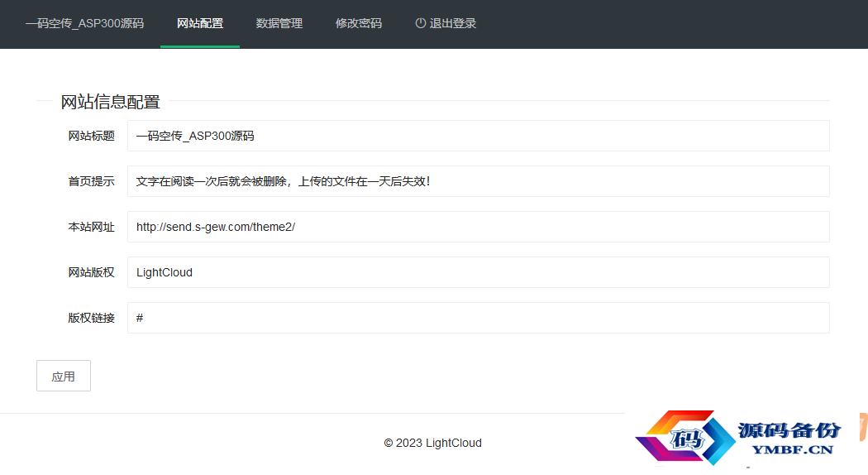Viewport: 868px width, 475px height.
Task: Click the 版权链接 label
Action: tap(91, 318)
